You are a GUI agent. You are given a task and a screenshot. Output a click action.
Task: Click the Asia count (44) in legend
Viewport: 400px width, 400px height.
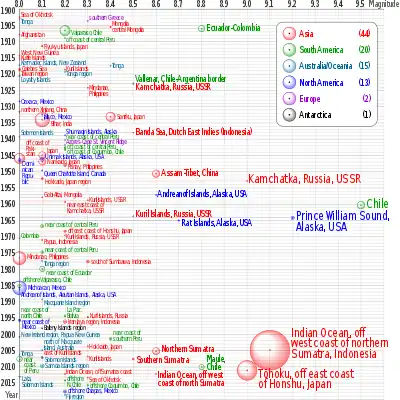pyautogui.click(x=364, y=34)
